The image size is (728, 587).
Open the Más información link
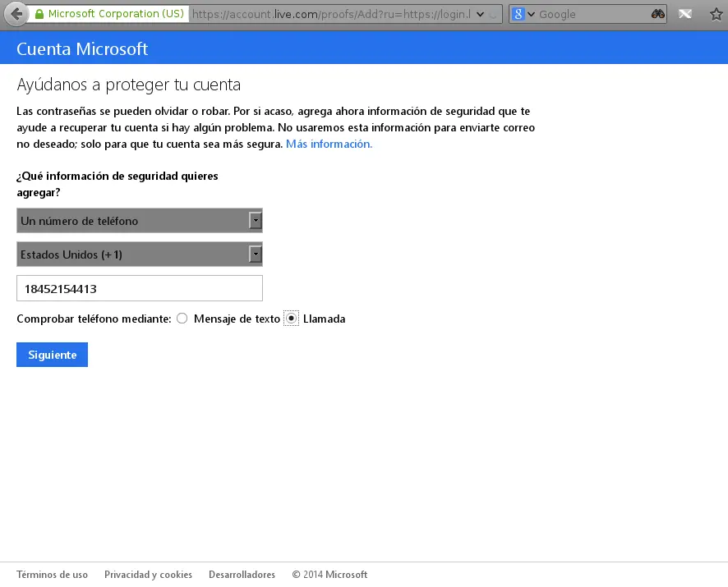[329, 144]
